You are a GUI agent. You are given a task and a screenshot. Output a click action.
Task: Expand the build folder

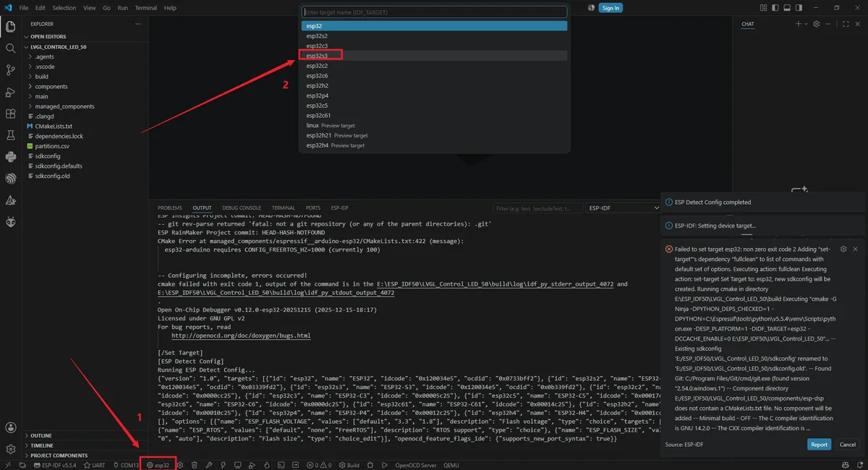42,77
